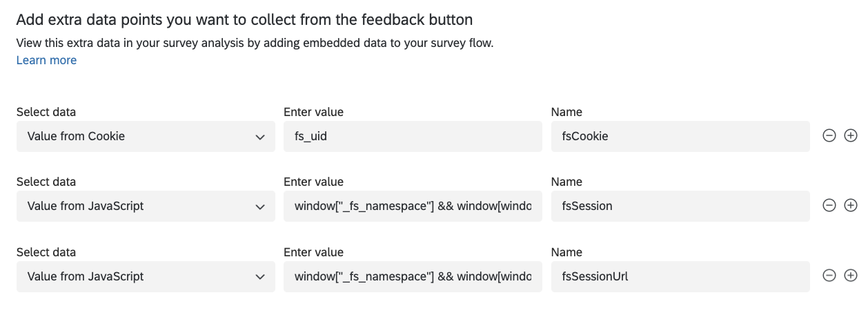
Task: Click the plus icon beside fsSession field
Action: 851,206
